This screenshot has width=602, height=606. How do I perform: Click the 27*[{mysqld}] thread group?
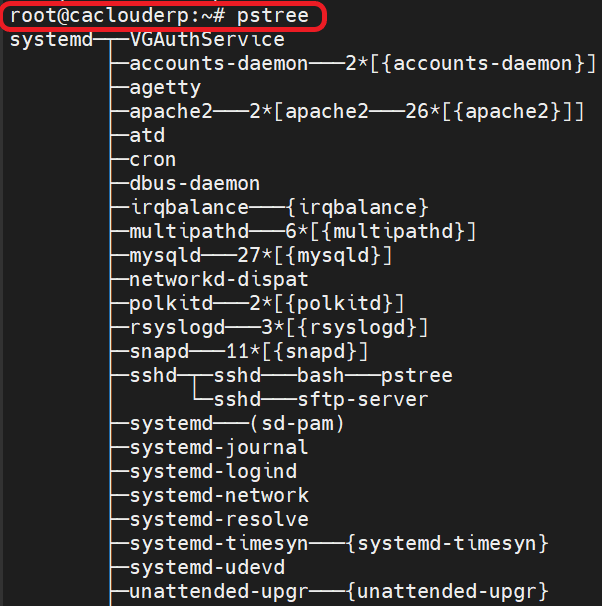pos(315,256)
